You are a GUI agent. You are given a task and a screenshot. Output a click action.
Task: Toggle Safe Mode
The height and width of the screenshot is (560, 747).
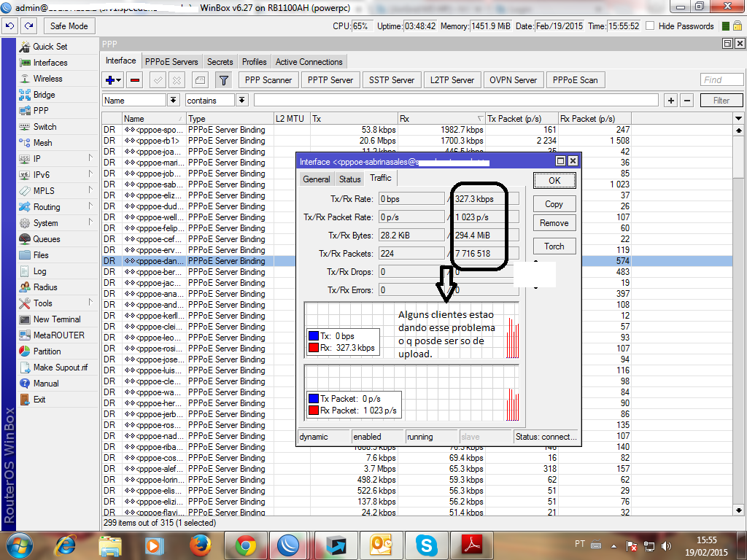coord(69,26)
